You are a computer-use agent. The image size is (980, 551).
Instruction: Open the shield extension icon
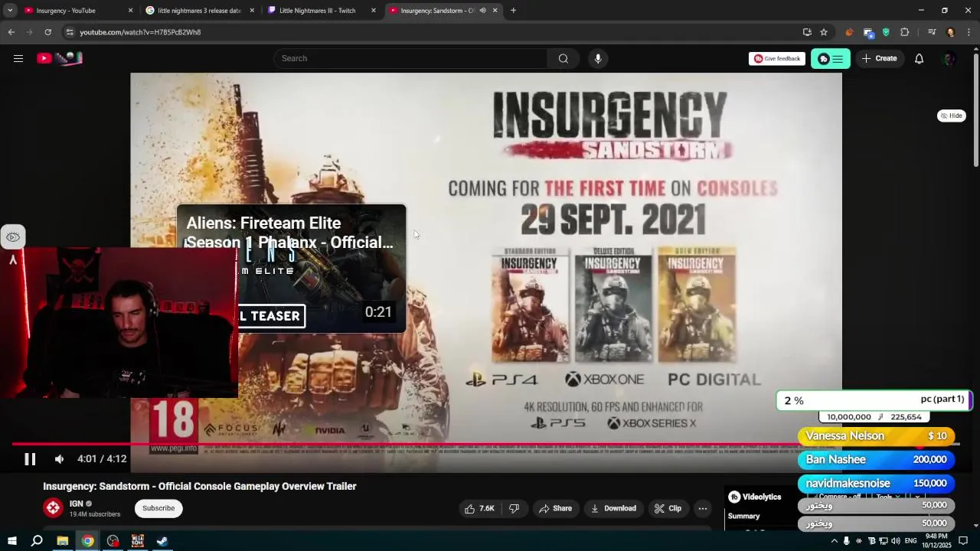tap(886, 32)
